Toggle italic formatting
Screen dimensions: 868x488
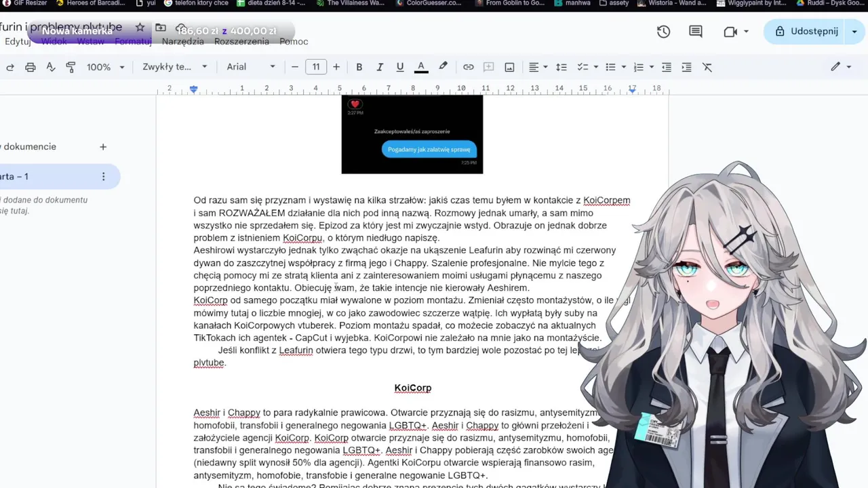(x=380, y=67)
